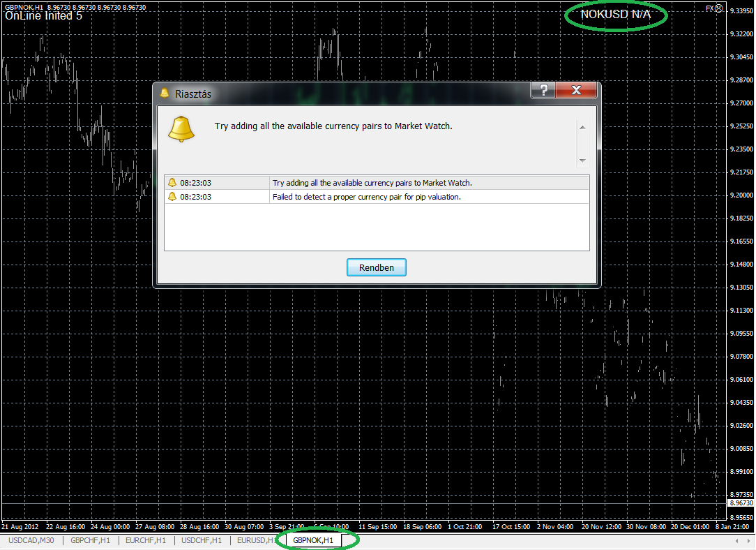Switch to USDCHF,H1 chart tab

tap(202, 540)
